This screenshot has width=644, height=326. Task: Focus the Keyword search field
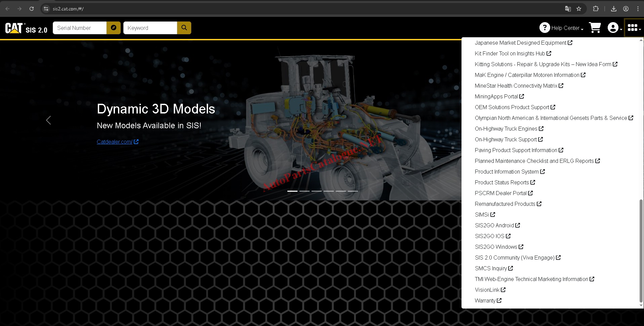(x=150, y=28)
